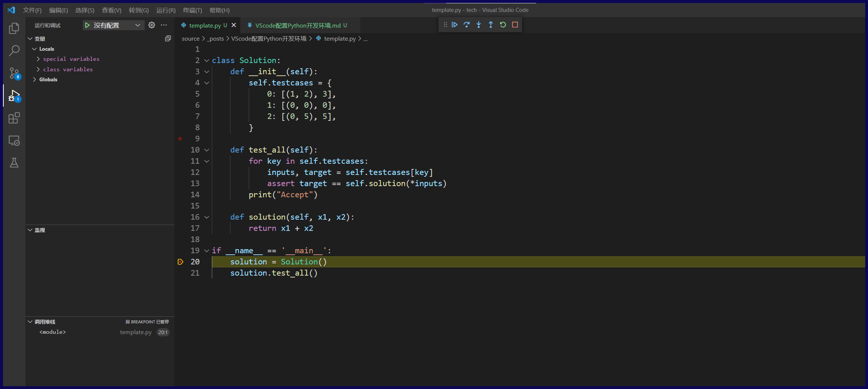The height and width of the screenshot is (389, 868).
Task: Open the 终端(T) menu
Action: (192, 10)
